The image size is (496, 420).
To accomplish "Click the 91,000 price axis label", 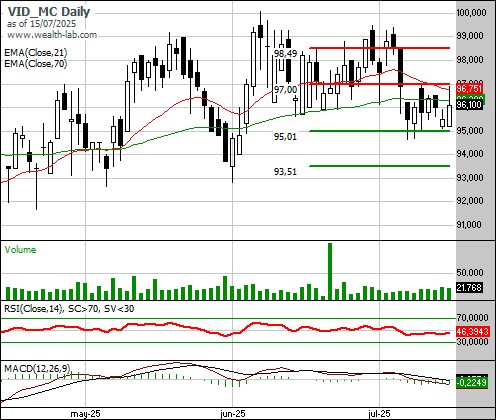I will tap(469, 224).
